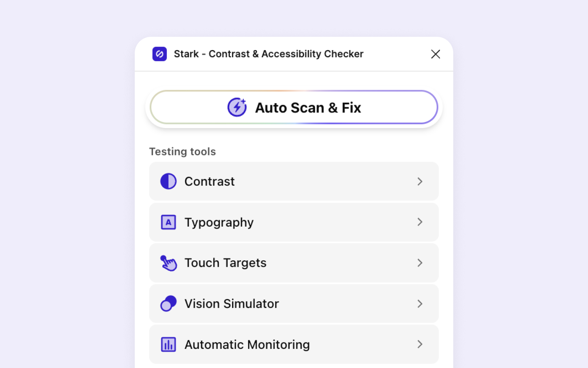
Task: Select the Contrast half-circle icon
Action: [x=168, y=181]
